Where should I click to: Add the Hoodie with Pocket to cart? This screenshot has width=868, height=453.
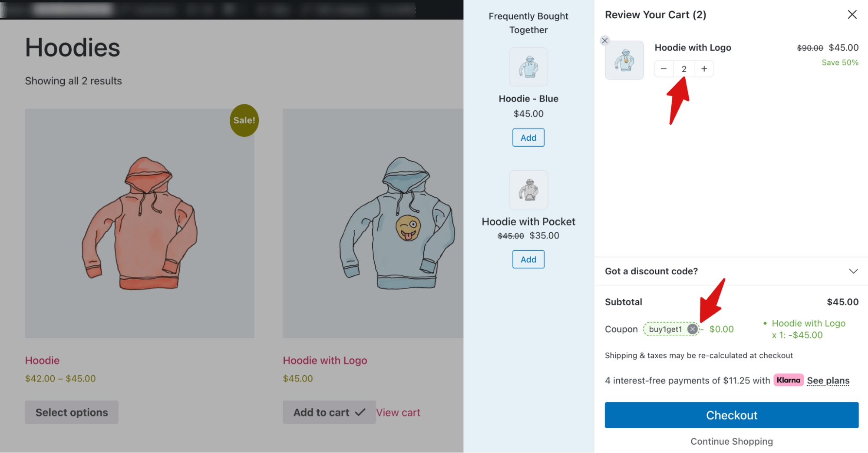528,259
